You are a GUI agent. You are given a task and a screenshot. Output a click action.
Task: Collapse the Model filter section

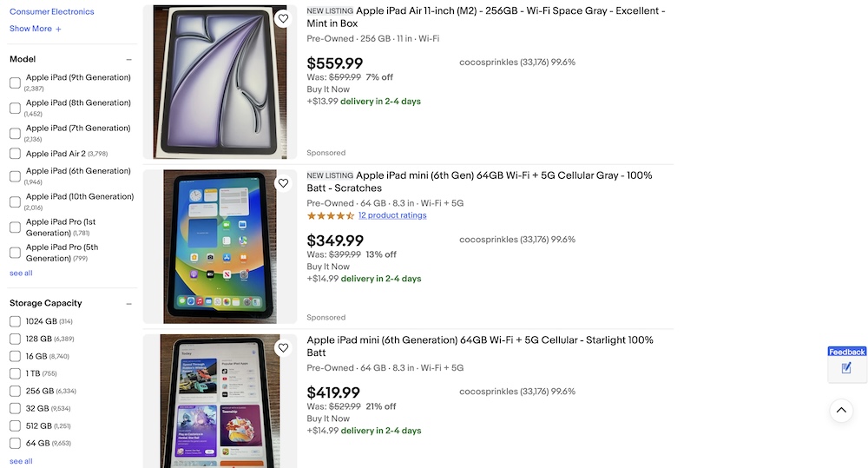click(128, 60)
